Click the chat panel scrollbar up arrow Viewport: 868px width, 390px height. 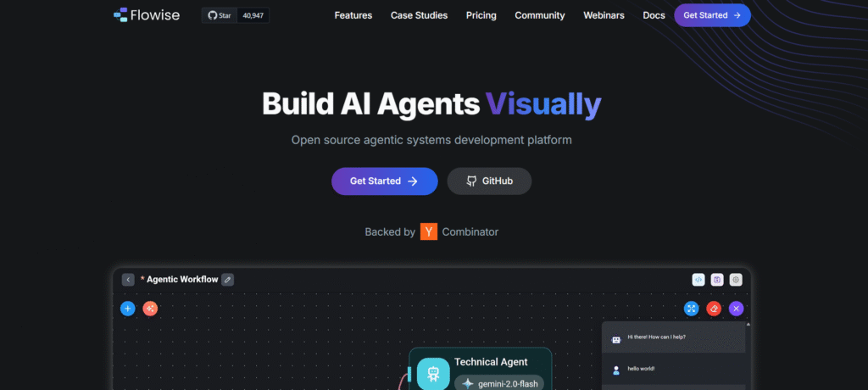[748, 324]
